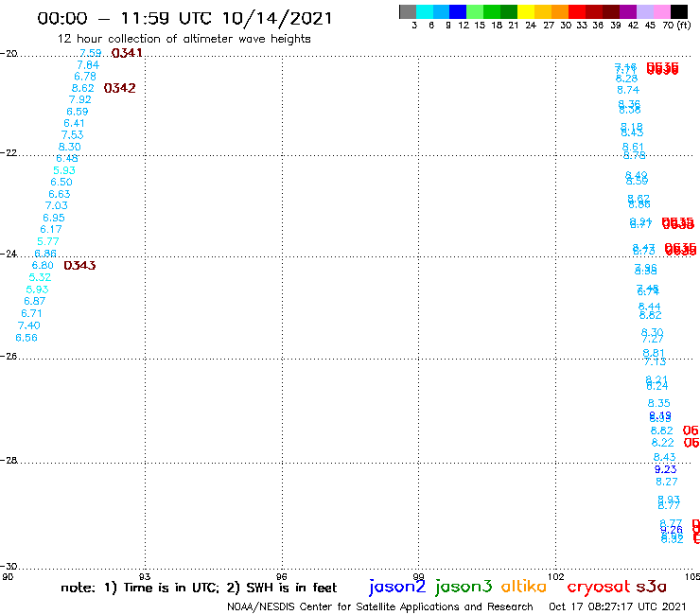
Task: Click the cyan wave height value 5.77
Action: point(47,241)
